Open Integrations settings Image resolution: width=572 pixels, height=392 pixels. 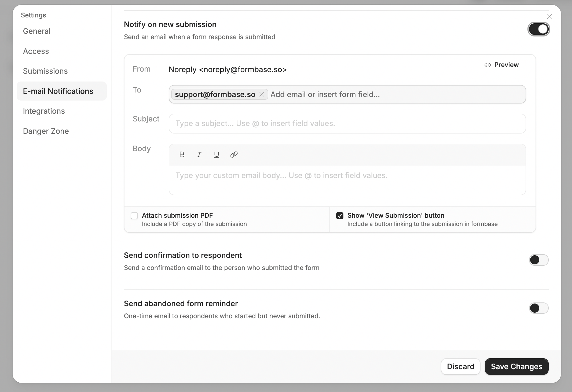click(x=62, y=111)
